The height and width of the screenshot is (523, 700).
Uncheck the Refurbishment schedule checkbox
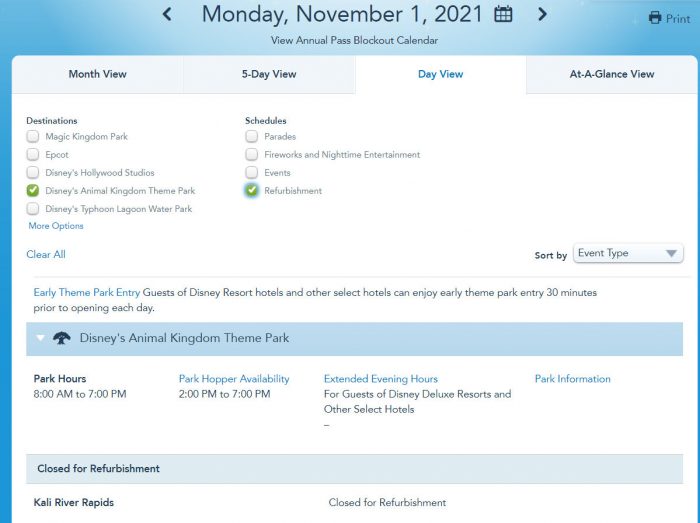[x=252, y=191]
